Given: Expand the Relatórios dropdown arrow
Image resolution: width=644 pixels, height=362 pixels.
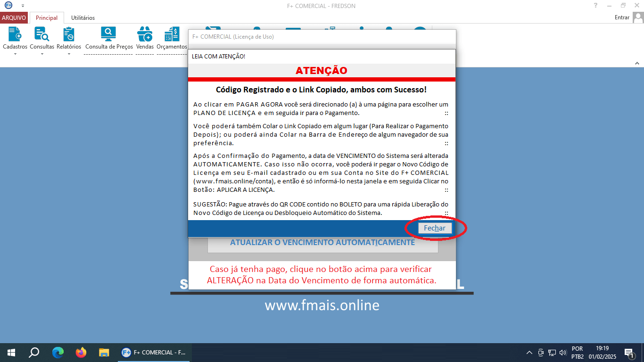Looking at the screenshot, I should pyautogui.click(x=69, y=53).
